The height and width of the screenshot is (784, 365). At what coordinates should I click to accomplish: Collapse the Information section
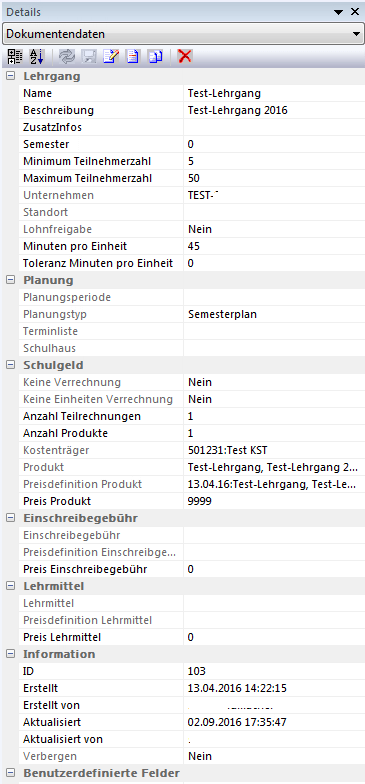pos(10,654)
